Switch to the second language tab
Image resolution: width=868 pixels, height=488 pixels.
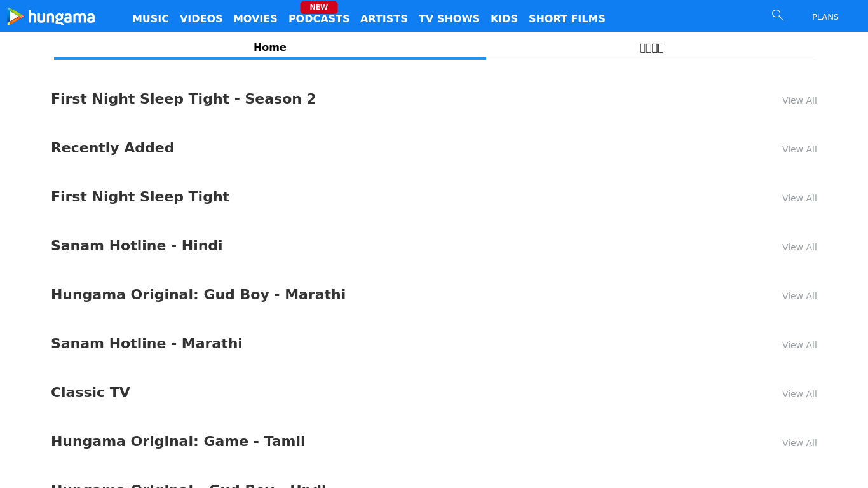[651, 48]
